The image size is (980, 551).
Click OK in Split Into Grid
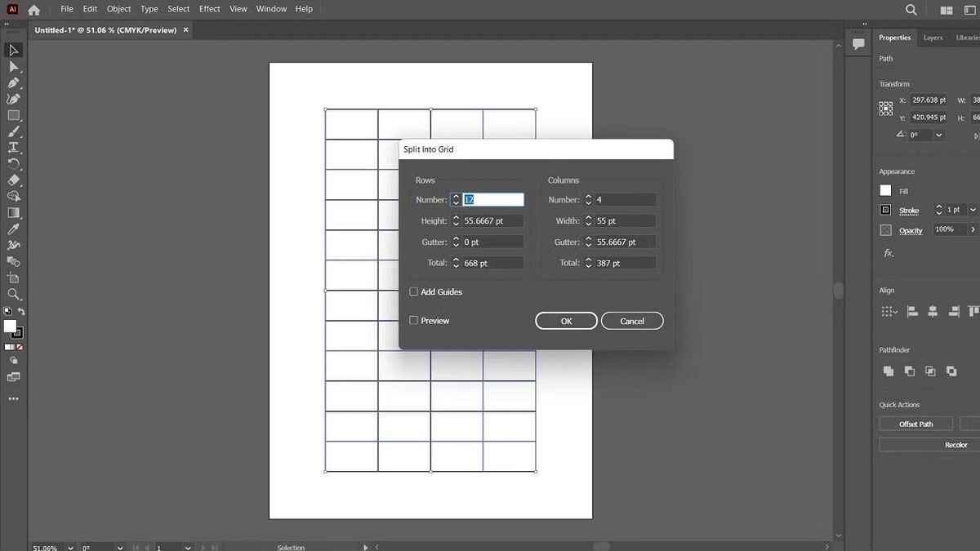566,321
